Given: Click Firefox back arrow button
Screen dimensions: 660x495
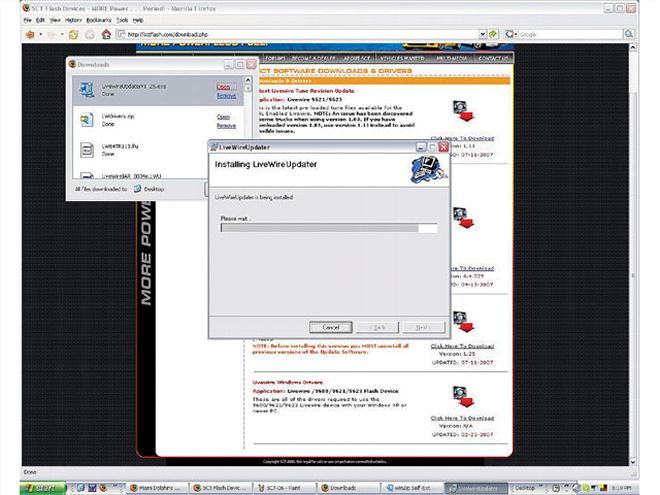Looking at the screenshot, I should click(x=30, y=35).
